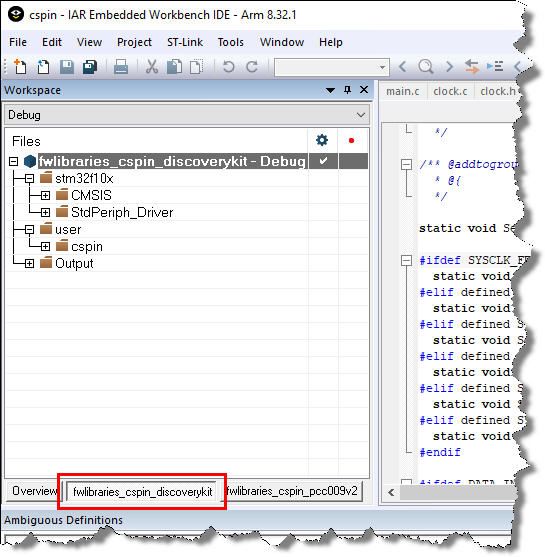
Task: Select the stm32f10x folder item
Action: 84,178
